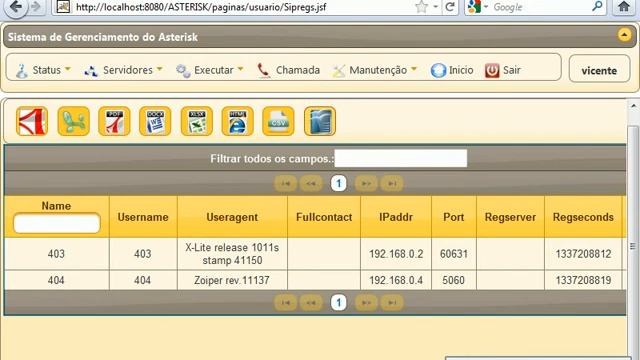Click IP address 192.168.0.4
Image resolution: width=640 pixels, height=360 pixels.
396,280
